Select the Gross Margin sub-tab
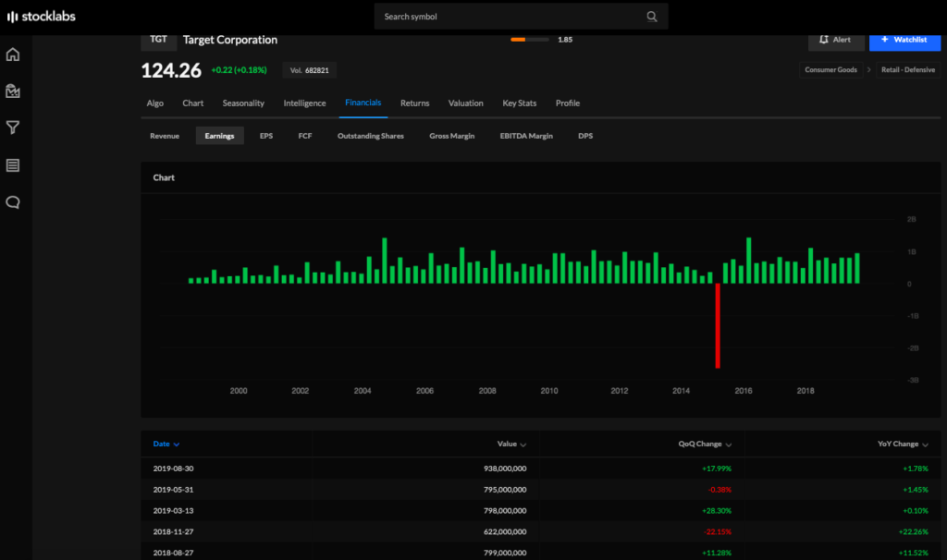The width and height of the screenshot is (947, 560). point(451,136)
